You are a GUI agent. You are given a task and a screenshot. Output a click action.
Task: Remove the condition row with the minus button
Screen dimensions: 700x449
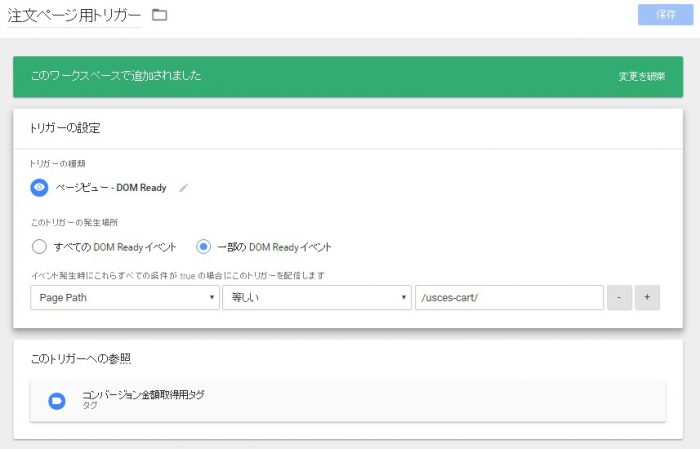(x=619, y=298)
